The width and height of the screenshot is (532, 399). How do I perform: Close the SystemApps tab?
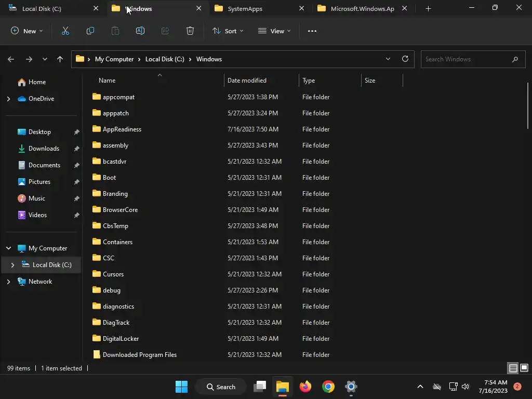(302, 8)
